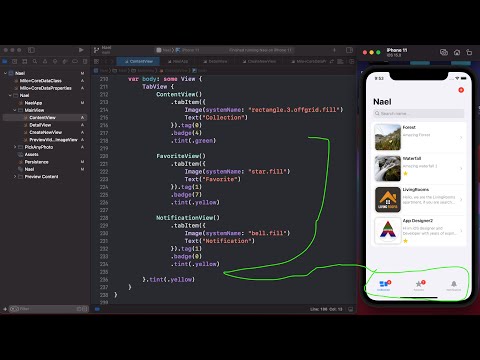Open the report navigator

85,61
